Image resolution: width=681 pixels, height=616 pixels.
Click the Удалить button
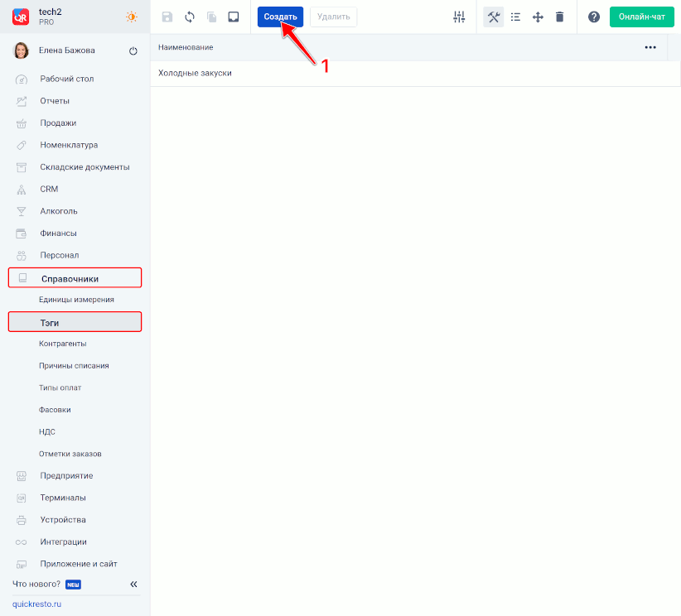click(334, 17)
